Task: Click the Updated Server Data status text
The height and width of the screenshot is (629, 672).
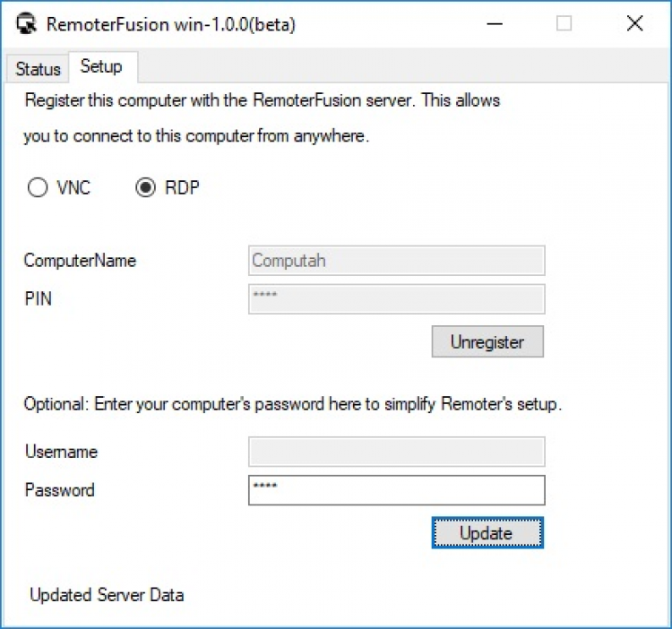Action: tap(107, 594)
